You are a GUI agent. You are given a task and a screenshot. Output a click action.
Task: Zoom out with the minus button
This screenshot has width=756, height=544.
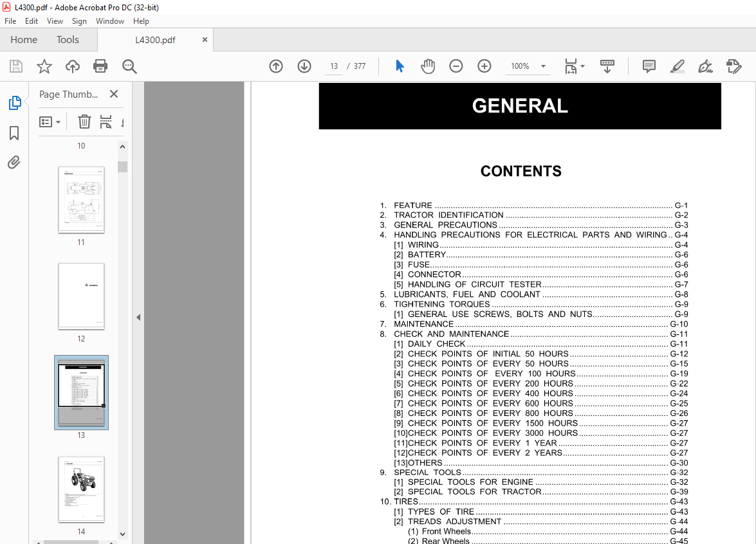click(456, 66)
